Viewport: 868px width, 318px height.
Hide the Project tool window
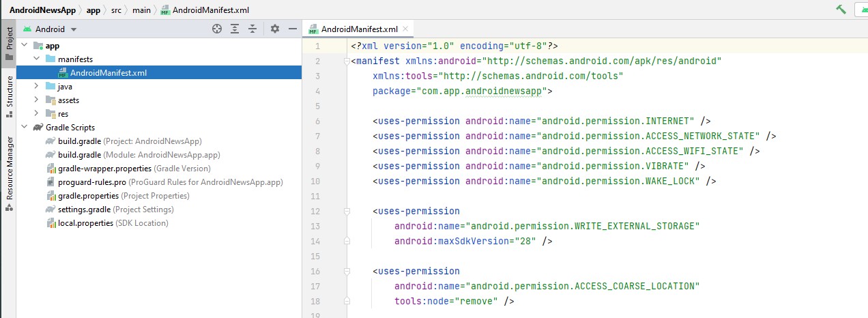[293, 29]
